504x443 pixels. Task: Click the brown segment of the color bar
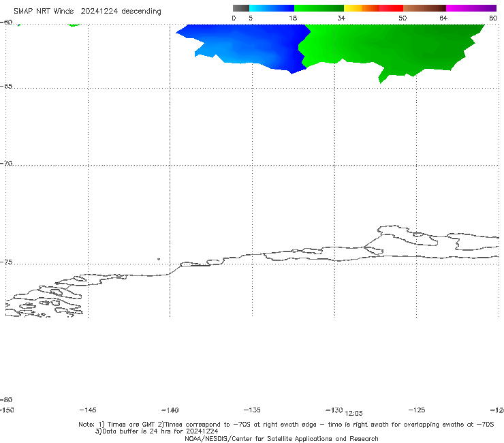click(x=424, y=8)
